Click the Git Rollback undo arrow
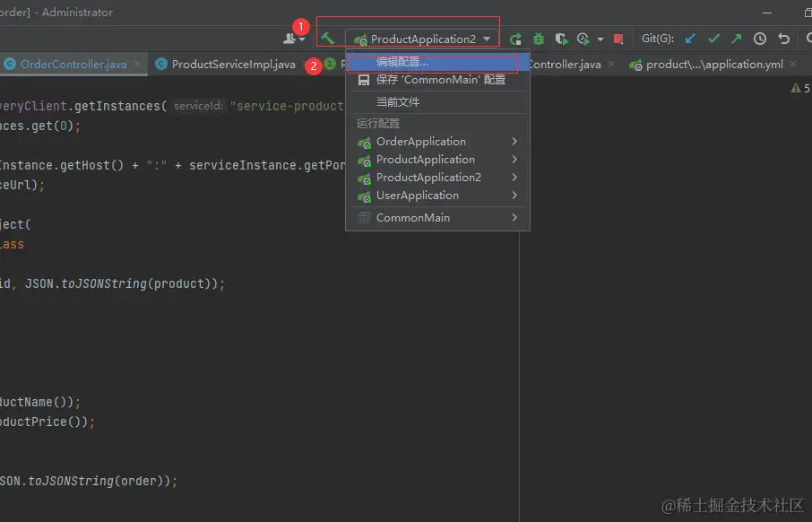The width and height of the screenshot is (812, 522). (x=783, y=39)
